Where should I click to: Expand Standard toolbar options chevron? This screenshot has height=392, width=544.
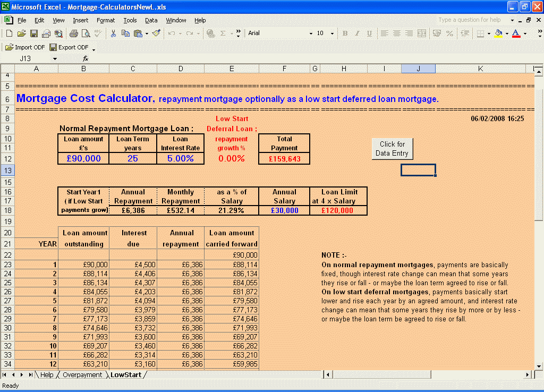click(239, 33)
